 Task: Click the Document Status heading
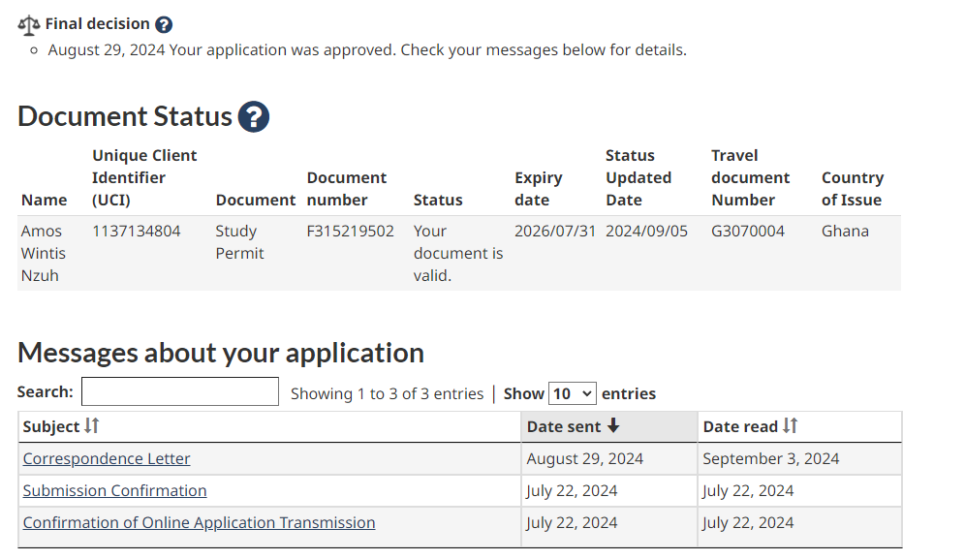(125, 116)
